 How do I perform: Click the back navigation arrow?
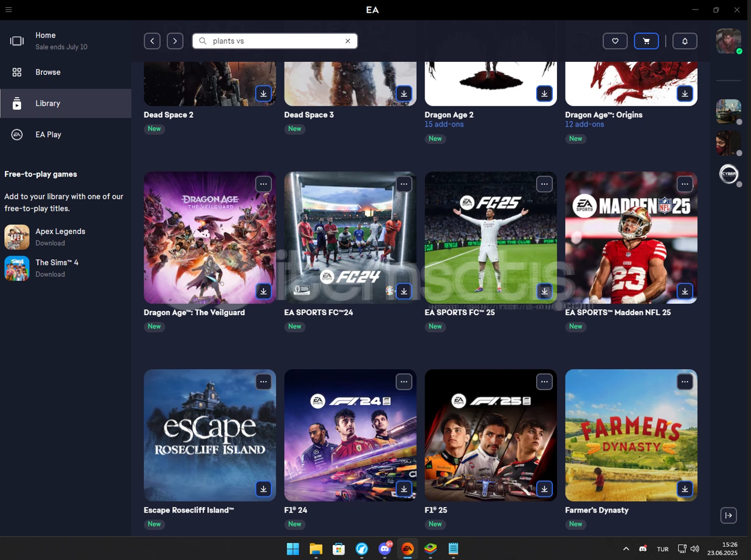tap(152, 41)
